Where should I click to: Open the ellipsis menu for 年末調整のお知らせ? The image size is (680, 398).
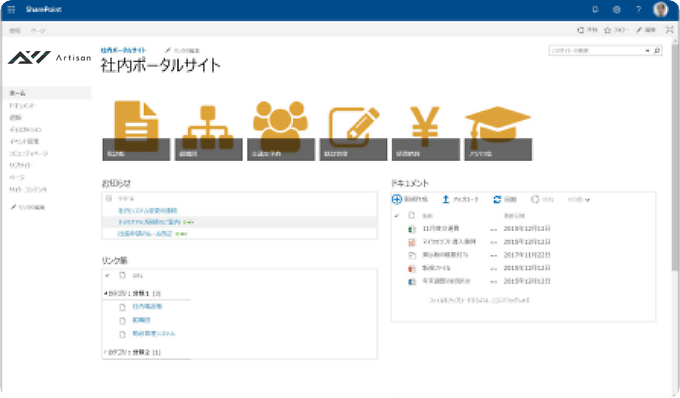(x=494, y=281)
